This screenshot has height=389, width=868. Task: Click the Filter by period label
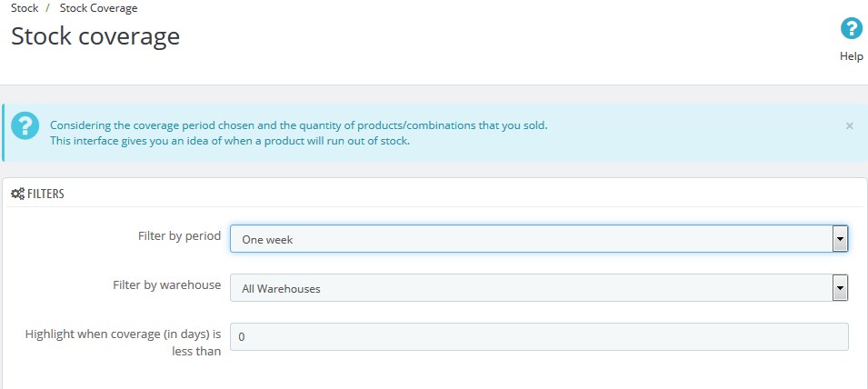pos(179,235)
